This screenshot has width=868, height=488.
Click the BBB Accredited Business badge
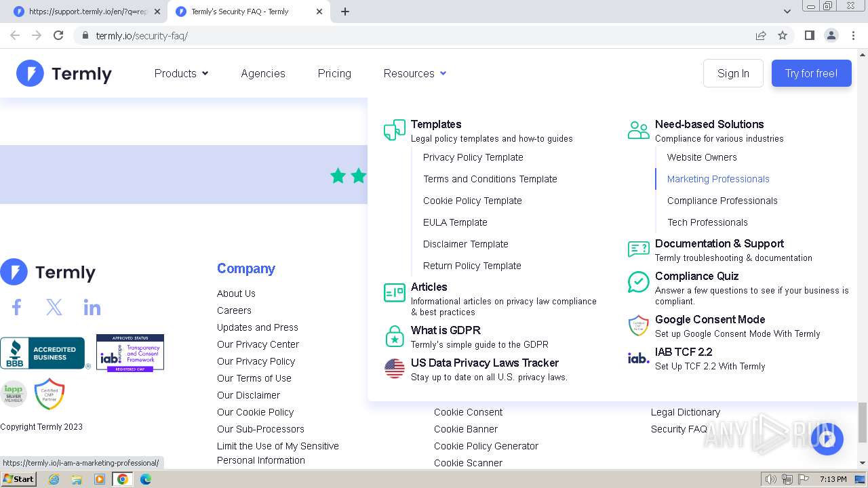[43, 353]
